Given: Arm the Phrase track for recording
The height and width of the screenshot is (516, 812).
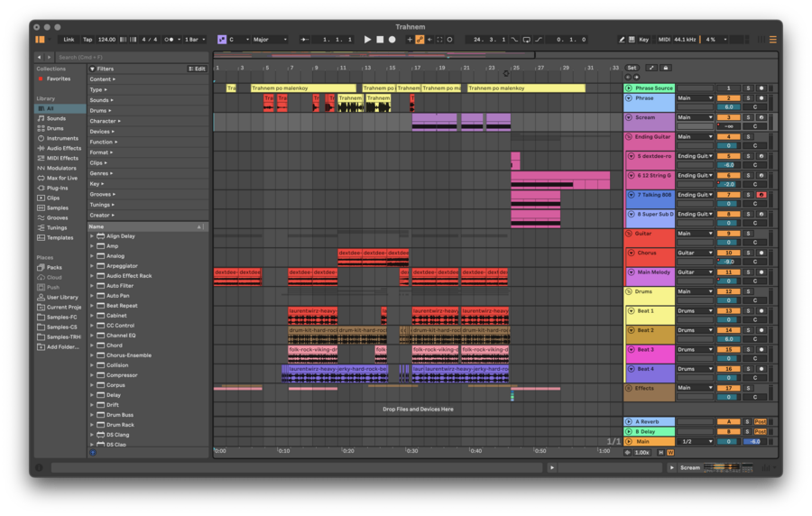Looking at the screenshot, I should [761, 98].
